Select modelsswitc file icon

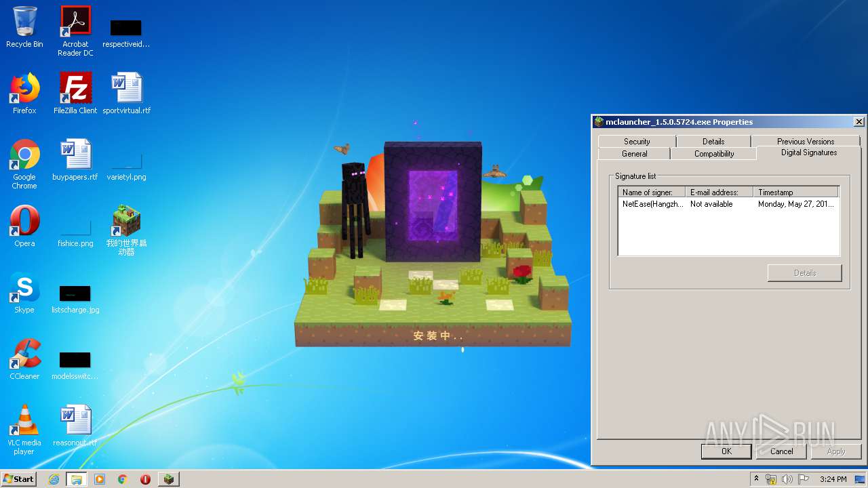(x=75, y=366)
